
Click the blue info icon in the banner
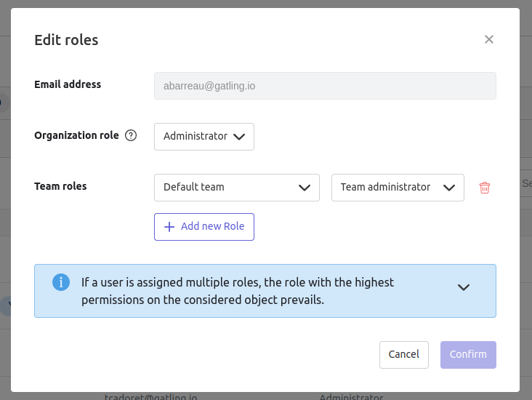pyautogui.click(x=60, y=282)
